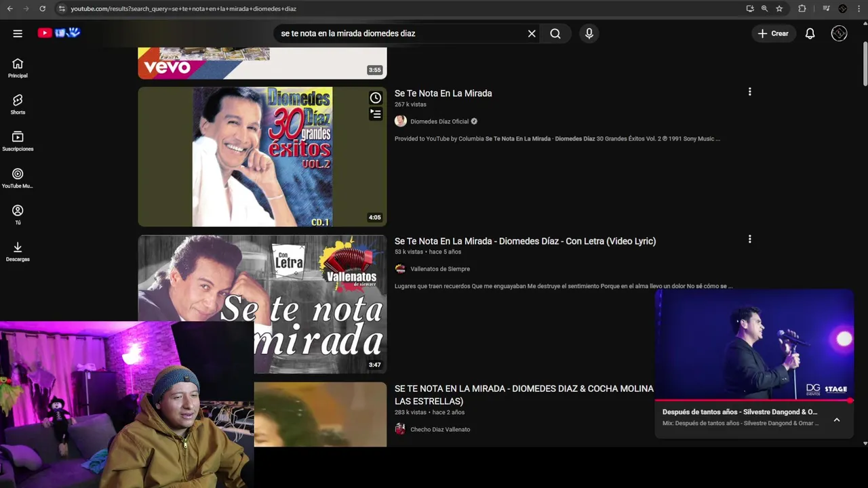Click Vallenatos de Siempre channel avatar
Viewport: 868px width, 488px height.
pos(400,269)
